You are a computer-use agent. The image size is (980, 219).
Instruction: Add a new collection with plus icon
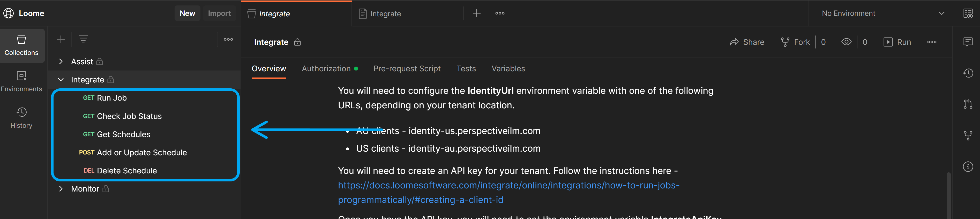tap(61, 40)
